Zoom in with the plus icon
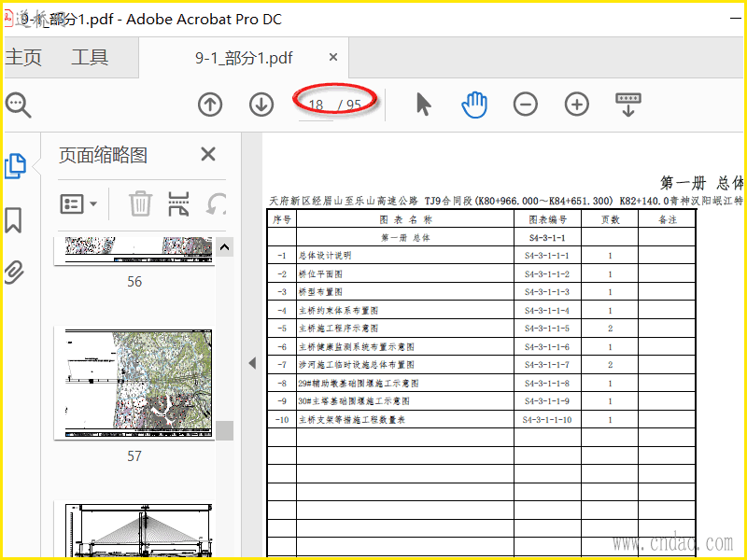 (x=577, y=105)
